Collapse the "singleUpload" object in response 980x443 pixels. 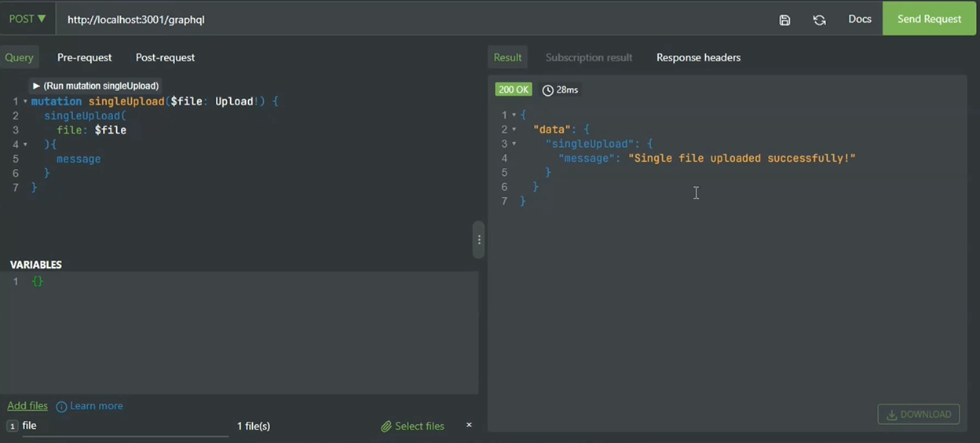(514, 144)
